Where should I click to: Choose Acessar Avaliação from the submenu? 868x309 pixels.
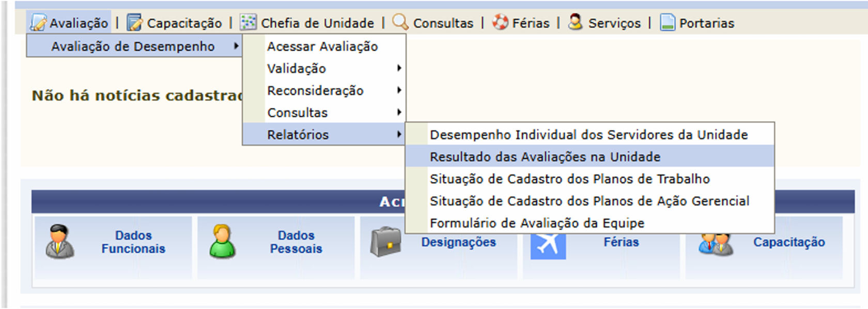tap(324, 47)
